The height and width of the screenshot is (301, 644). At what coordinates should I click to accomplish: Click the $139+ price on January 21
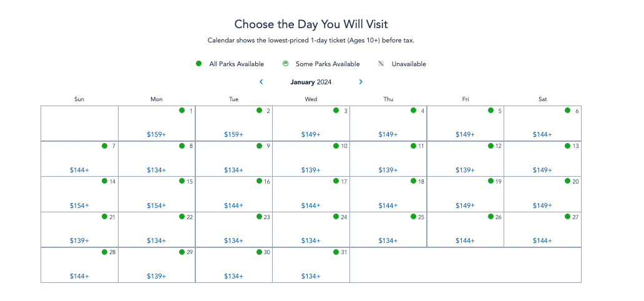(79, 241)
